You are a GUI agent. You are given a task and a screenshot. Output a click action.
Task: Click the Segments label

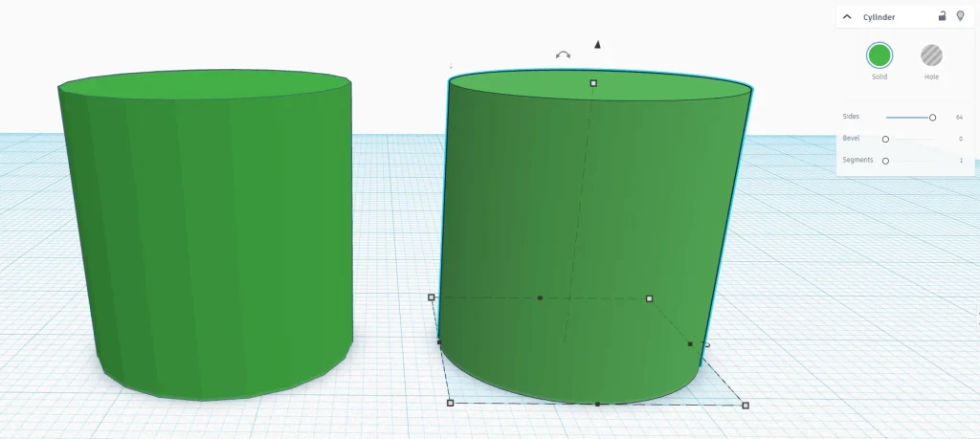click(857, 161)
